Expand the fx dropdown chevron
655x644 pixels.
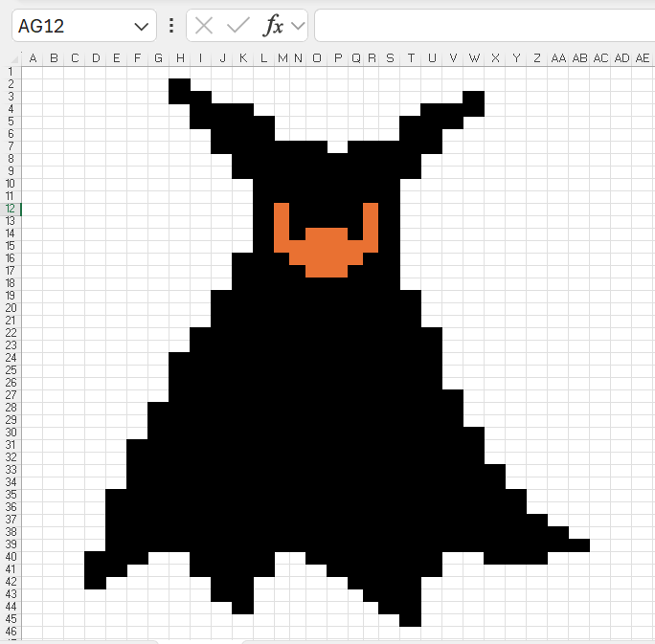tap(298, 26)
